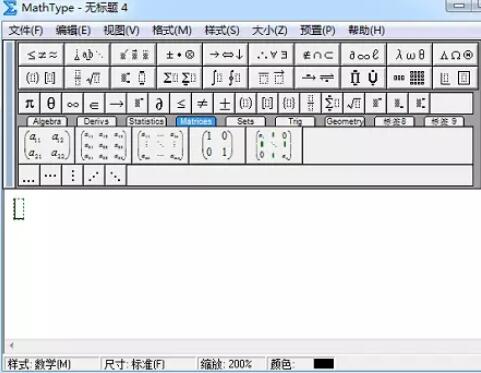Image resolution: width=481 pixels, height=373 pixels.
Task: Open the integral templates palette
Action: pyautogui.click(x=226, y=78)
